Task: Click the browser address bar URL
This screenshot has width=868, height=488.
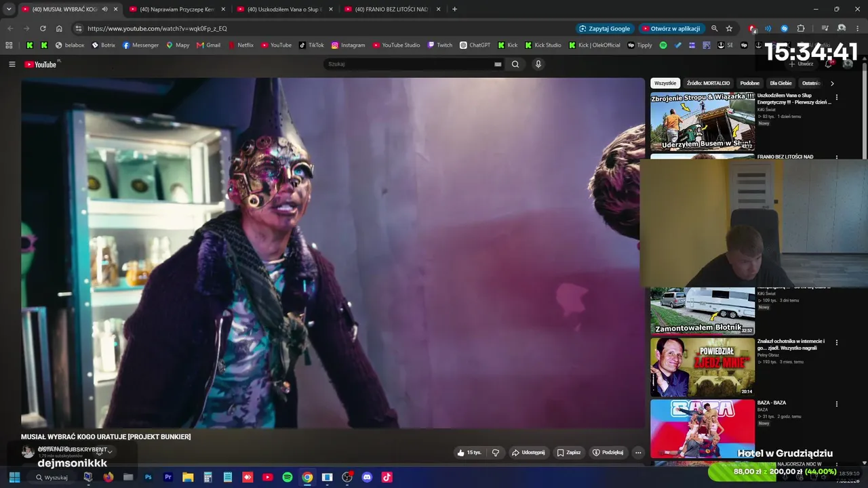Action: pyautogui.click(x=157, y=28)
